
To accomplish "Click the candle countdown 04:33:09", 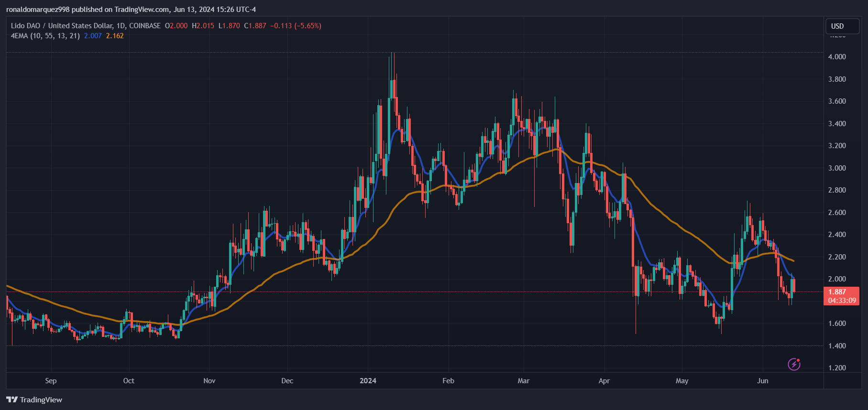I will (842, 301).
